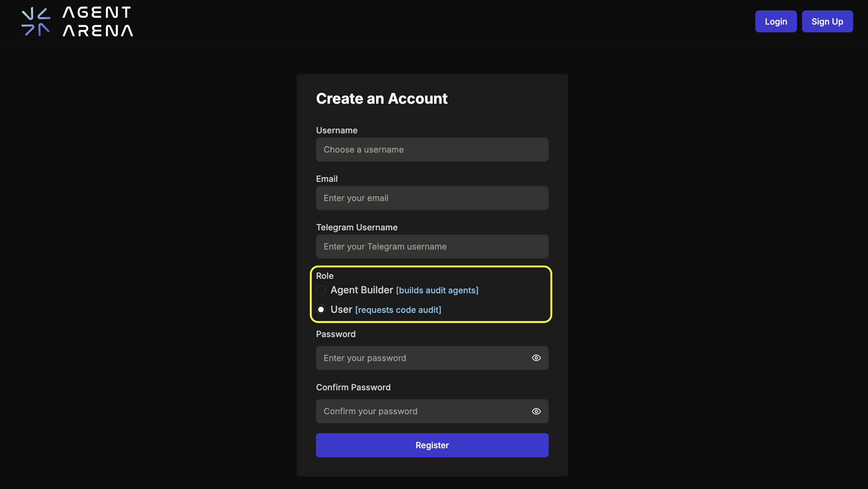Click the requests code audit label
The height and width of the screenshot is (489, 868).
coord(398,310)
